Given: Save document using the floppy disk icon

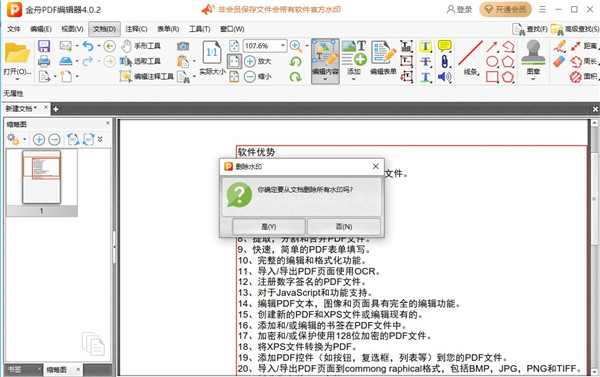Looking at the screenshot, I should (44, 46).
